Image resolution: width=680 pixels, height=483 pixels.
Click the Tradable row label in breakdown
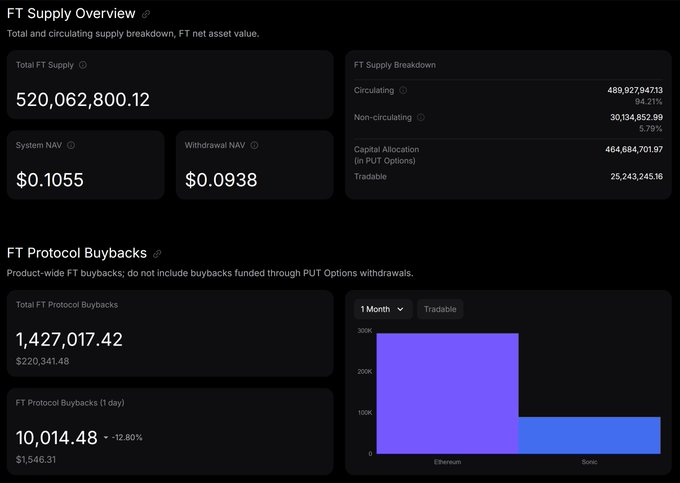tap(370, 176)
